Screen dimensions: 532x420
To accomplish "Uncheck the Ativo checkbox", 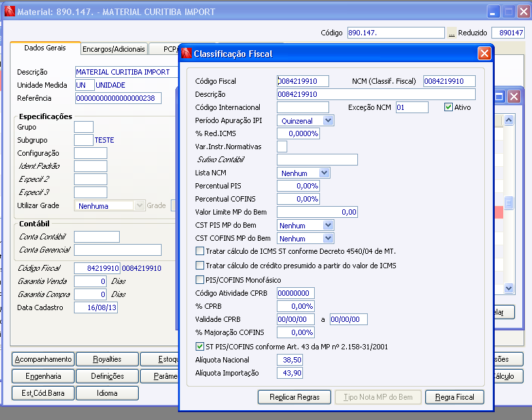I will (448, 107).
